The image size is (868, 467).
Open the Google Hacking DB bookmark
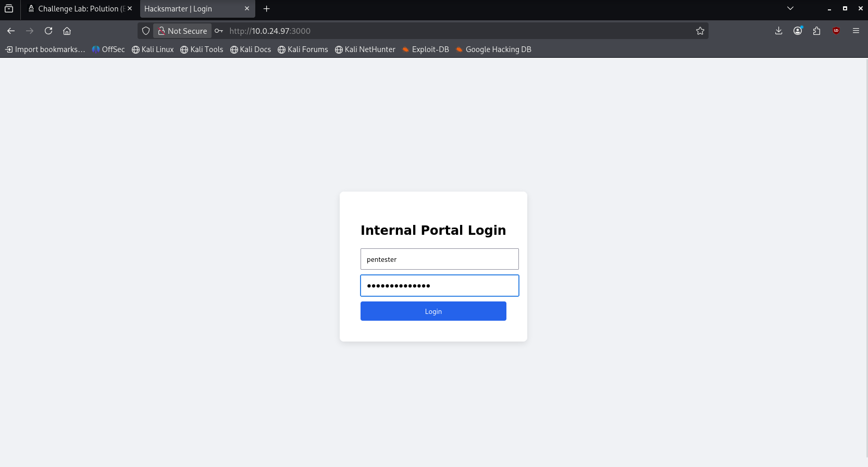coord(493,49)
